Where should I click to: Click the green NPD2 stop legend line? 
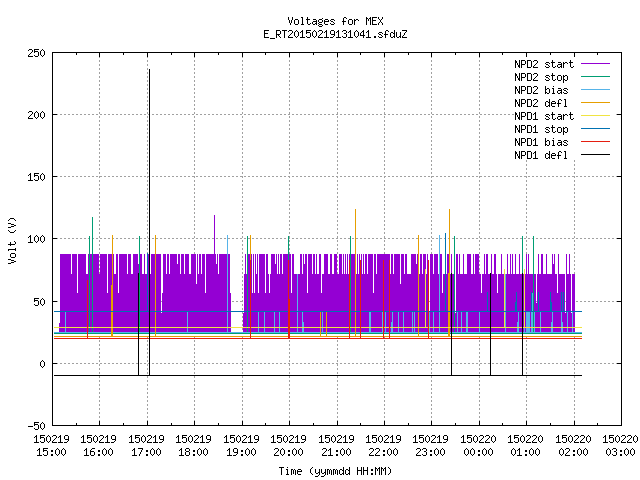pyautogui.click(x=595, y=77)
